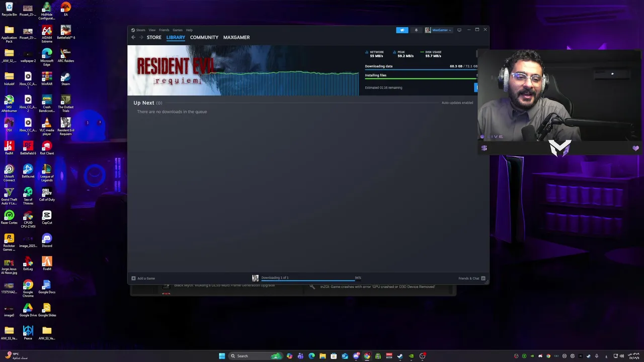Switch to the STORE tab
This screenshot has width=644, height=362.
[154, 37]
